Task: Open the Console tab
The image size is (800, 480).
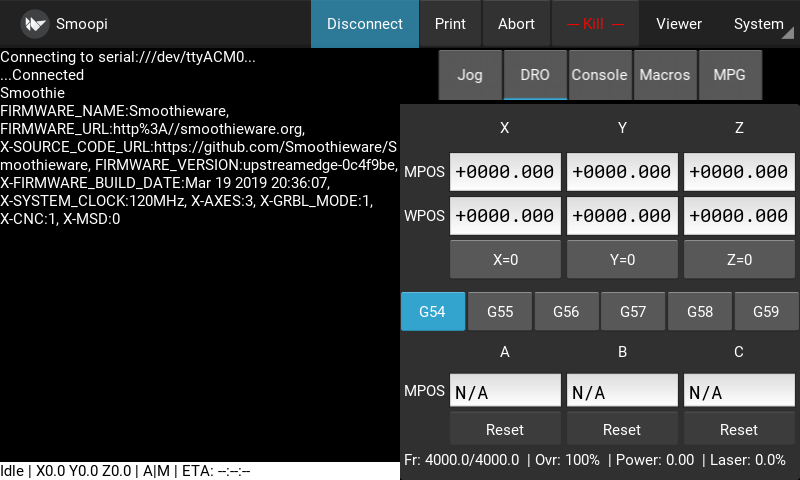Action: point(599,75)
